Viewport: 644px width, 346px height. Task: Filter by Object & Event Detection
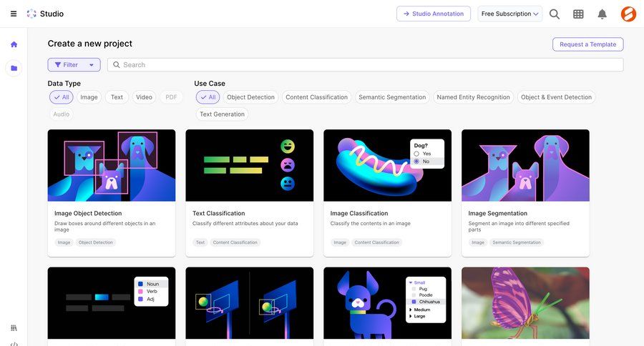pyautogui.click(x=556, y=97)
